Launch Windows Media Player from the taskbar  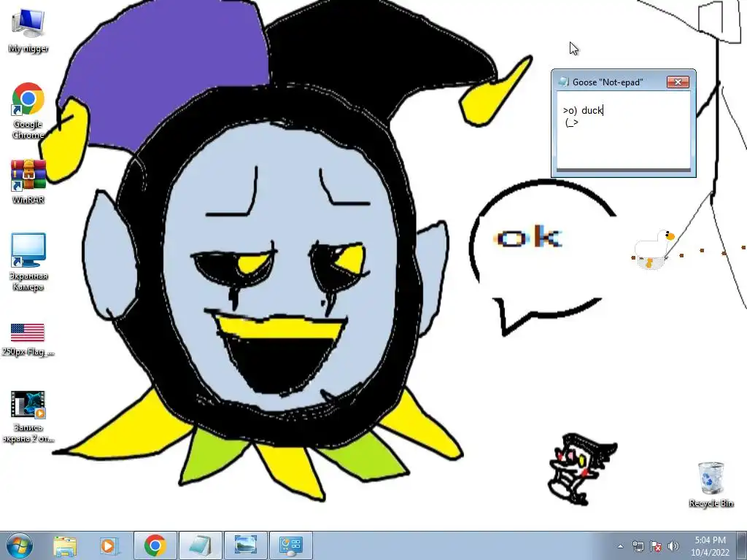click(109, 545)
